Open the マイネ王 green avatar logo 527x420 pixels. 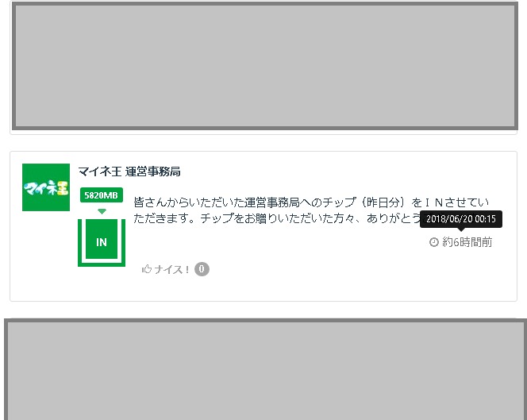(46, 187)
